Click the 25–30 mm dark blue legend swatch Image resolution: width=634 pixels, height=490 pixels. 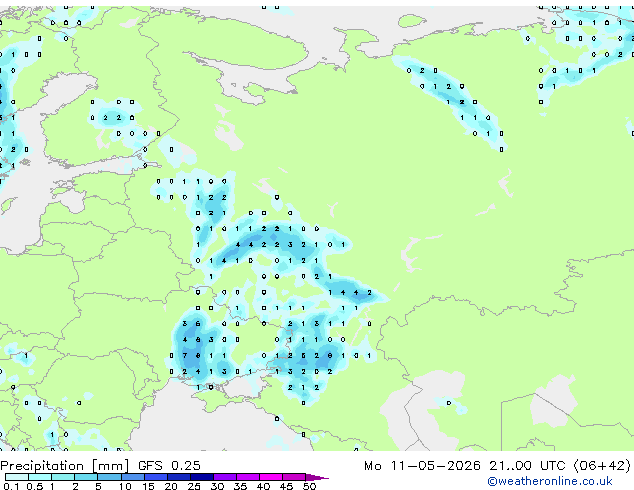[x=201, y=477]
